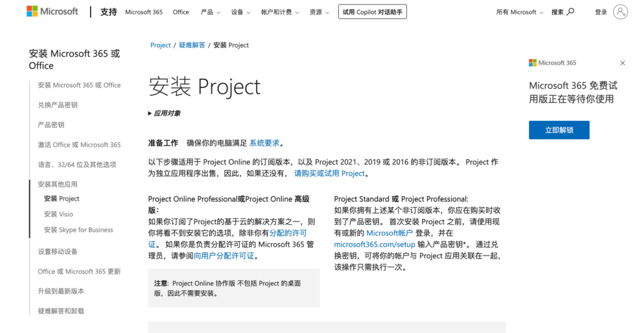Image resolution: width=644 pixels, height=333 pixels.
Task: Click the Microsoft 365 logo in promo panel
Action: click(552, 63)
